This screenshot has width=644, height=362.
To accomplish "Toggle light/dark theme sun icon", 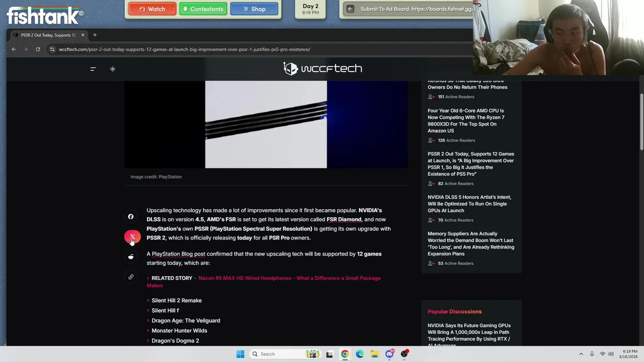I will tap(113, 69).
